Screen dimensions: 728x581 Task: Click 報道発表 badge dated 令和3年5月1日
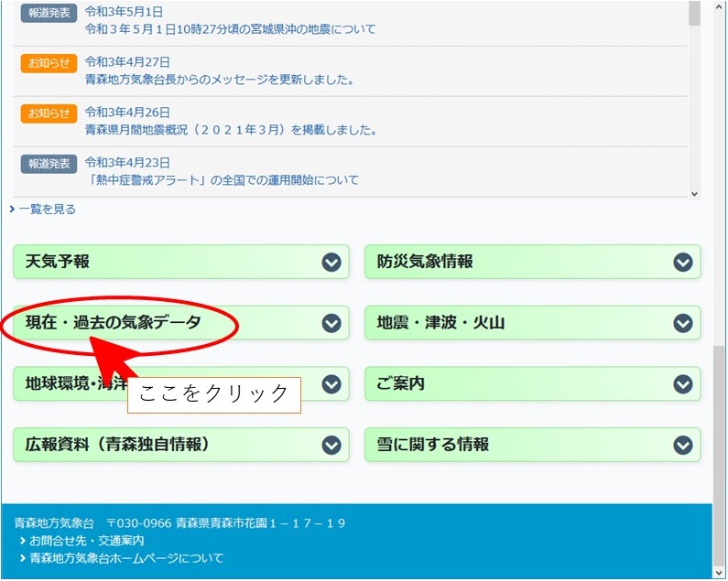(46, 13)
